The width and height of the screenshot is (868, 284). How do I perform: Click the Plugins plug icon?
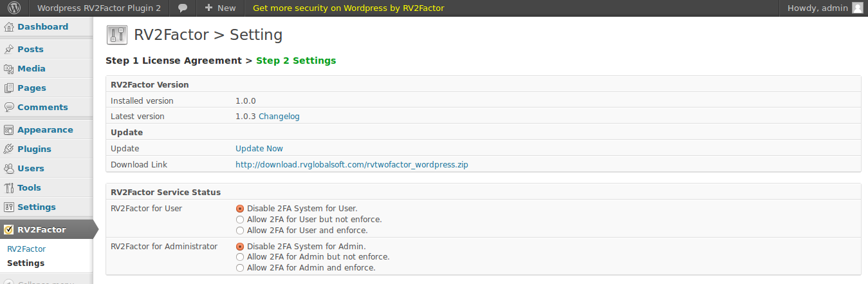pos(9,149)
